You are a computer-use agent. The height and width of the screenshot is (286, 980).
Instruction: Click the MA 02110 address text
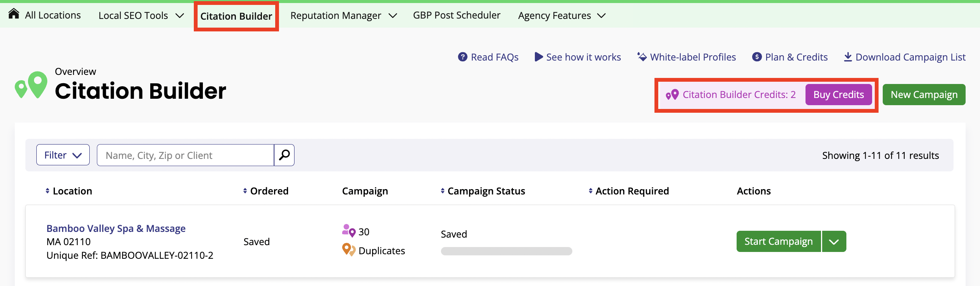tap(69, 242)
